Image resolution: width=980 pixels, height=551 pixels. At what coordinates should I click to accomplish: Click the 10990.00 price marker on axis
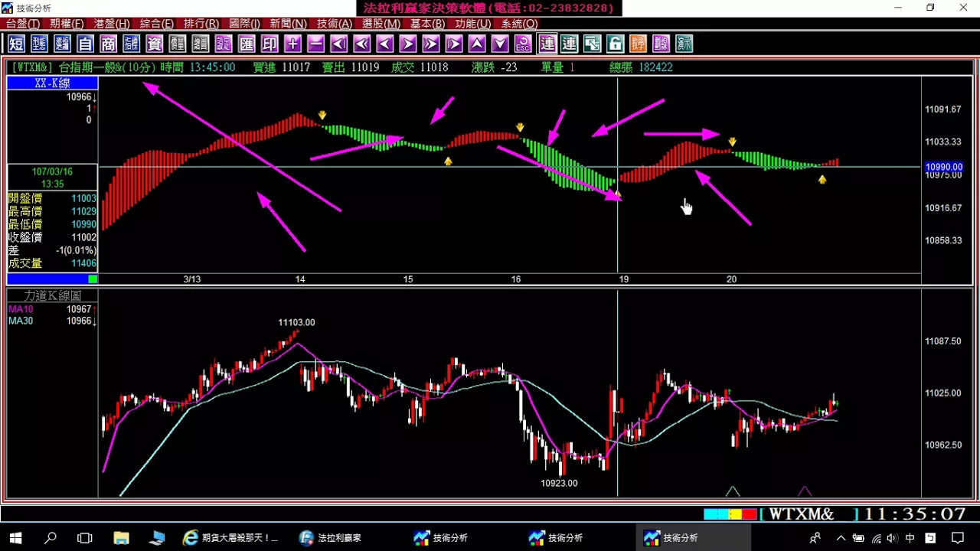tap(944, 167)
